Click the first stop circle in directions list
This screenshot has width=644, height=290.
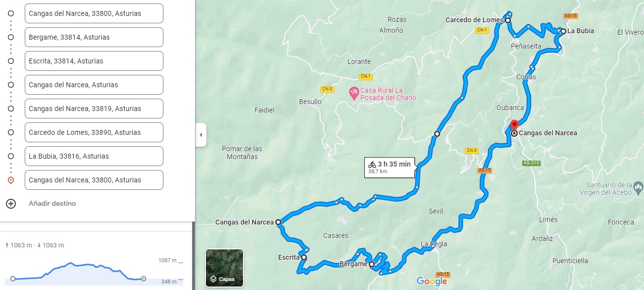point(11,13)
